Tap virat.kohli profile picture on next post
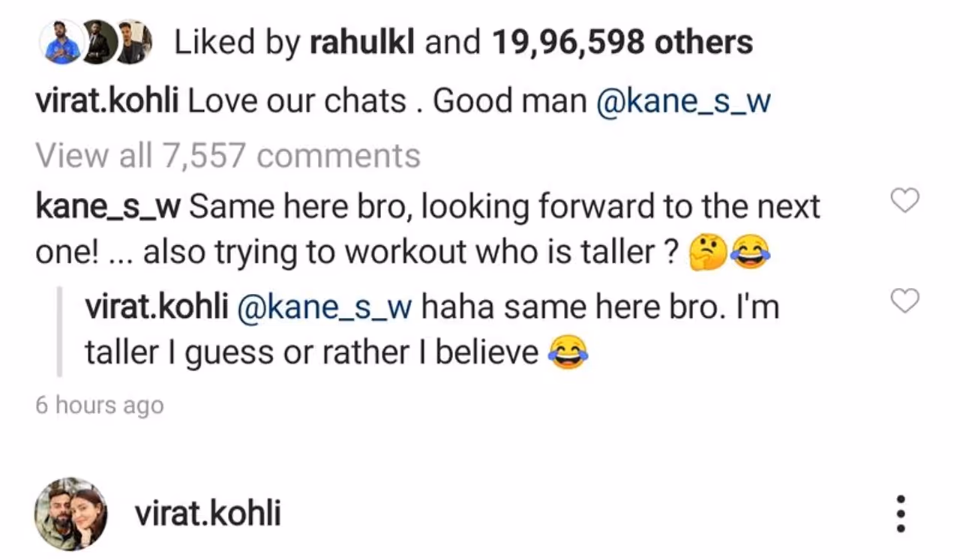Screen dimensions: 960x560 pos(70,514)
